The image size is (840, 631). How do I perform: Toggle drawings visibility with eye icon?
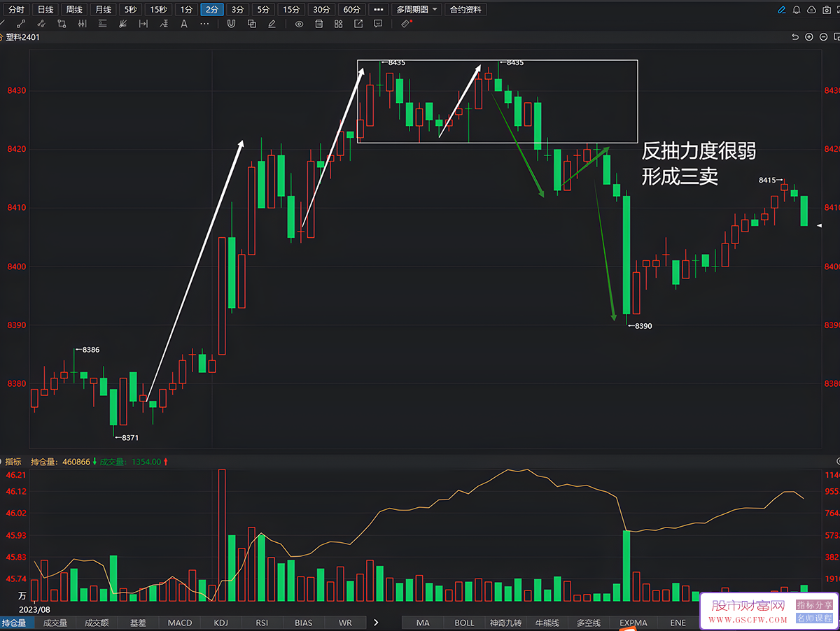point(299,24)
